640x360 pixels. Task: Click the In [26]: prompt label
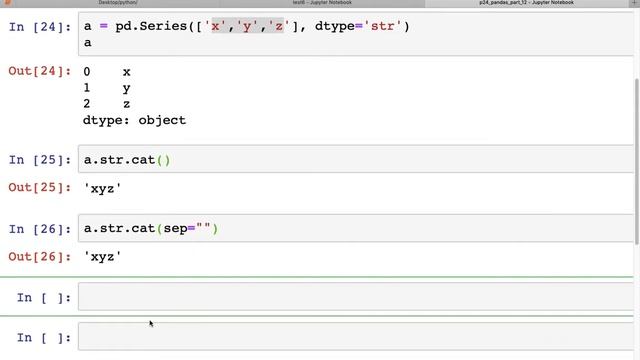(40, 229)
